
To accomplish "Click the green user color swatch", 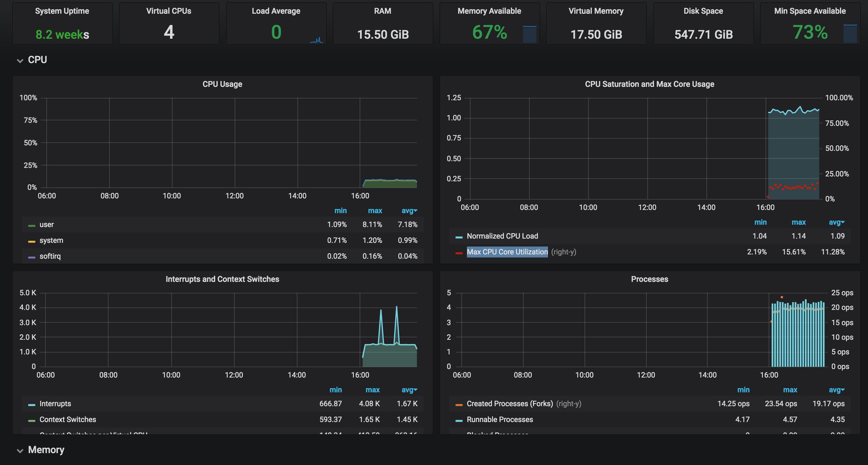I will click(32, 225).
